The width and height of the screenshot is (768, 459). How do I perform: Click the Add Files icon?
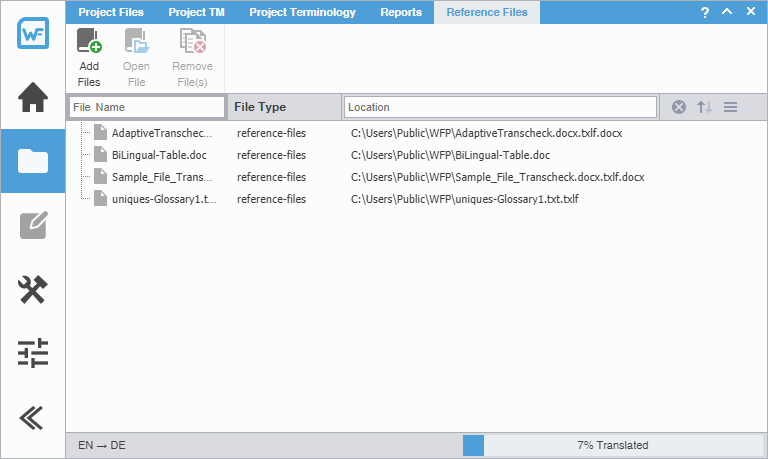(x=89, y=42)
